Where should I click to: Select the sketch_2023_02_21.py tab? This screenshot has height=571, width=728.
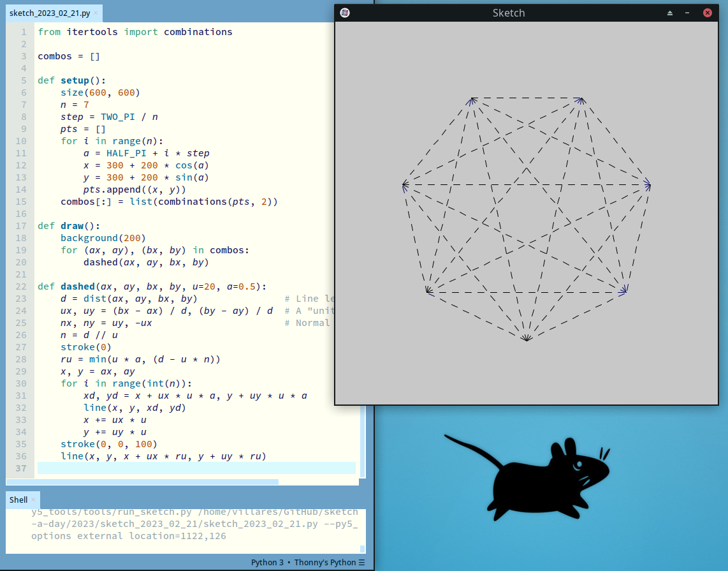pos(50,13)
